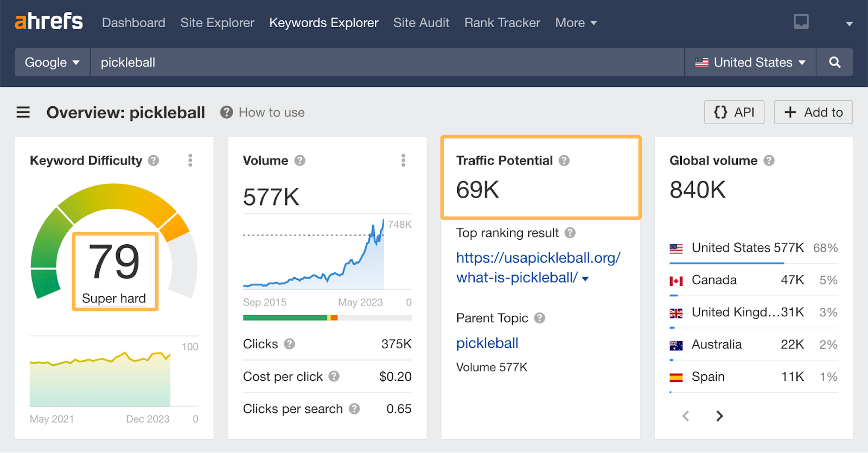The height and width of the screenshot is (453, 868).
Task: Click the API button
Action: click(734, 112)
